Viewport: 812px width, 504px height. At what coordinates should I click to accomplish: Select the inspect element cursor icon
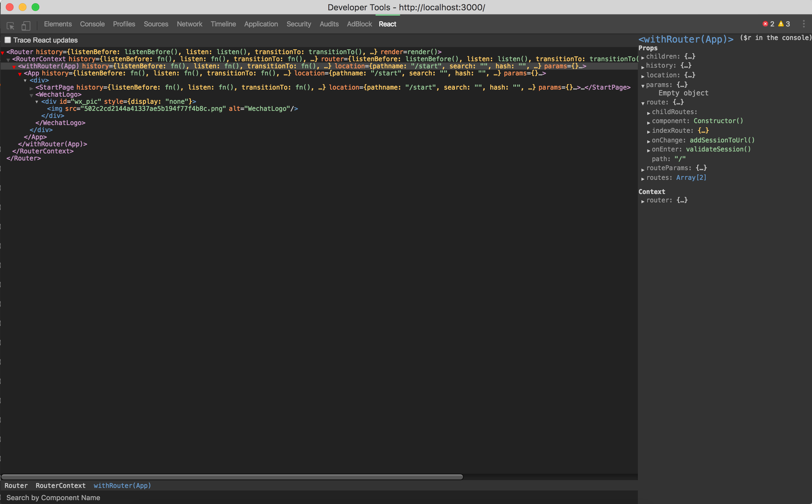[x=10, y=25]
